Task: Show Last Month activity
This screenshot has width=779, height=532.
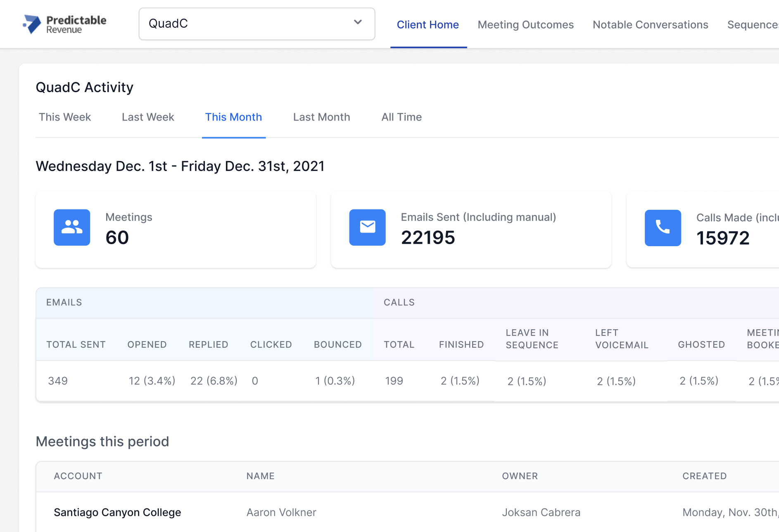Action: click(321, 117)
